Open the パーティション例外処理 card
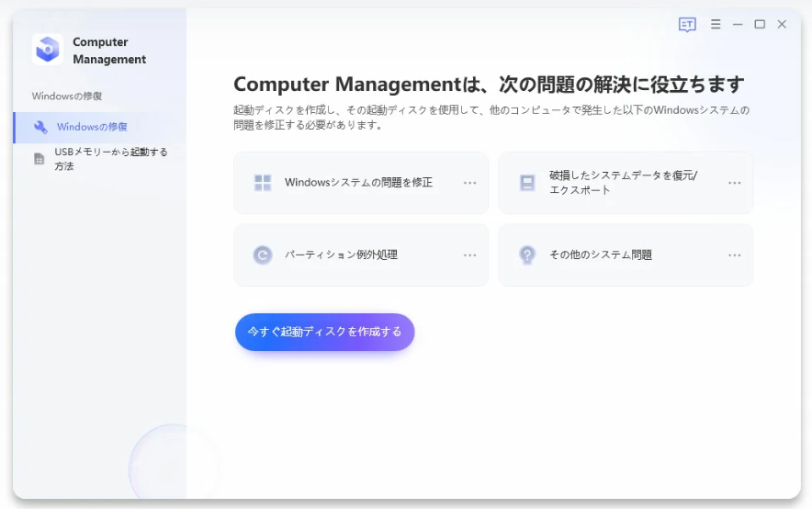 coord(361,255)
